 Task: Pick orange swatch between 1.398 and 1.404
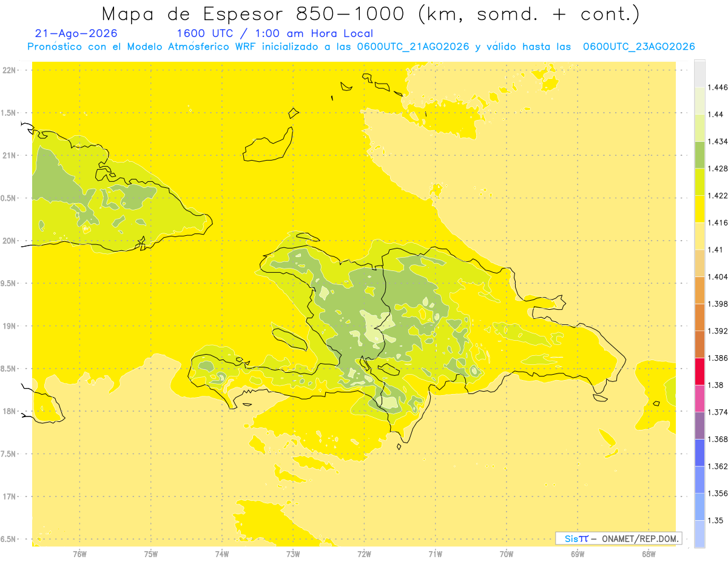coord(699,290)
